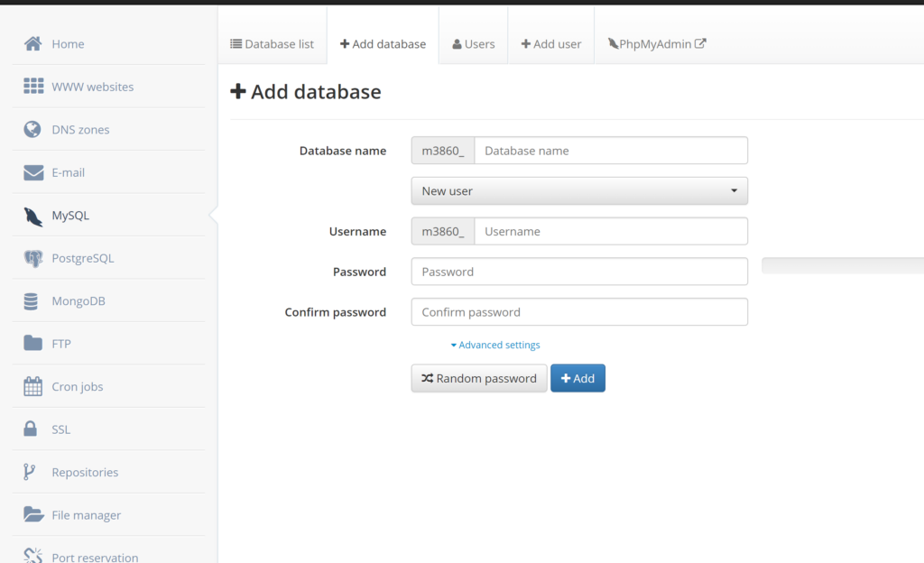Click the E-mail envelope icon
The width and height of the screenshot is (924, 563).
(33, 172)
